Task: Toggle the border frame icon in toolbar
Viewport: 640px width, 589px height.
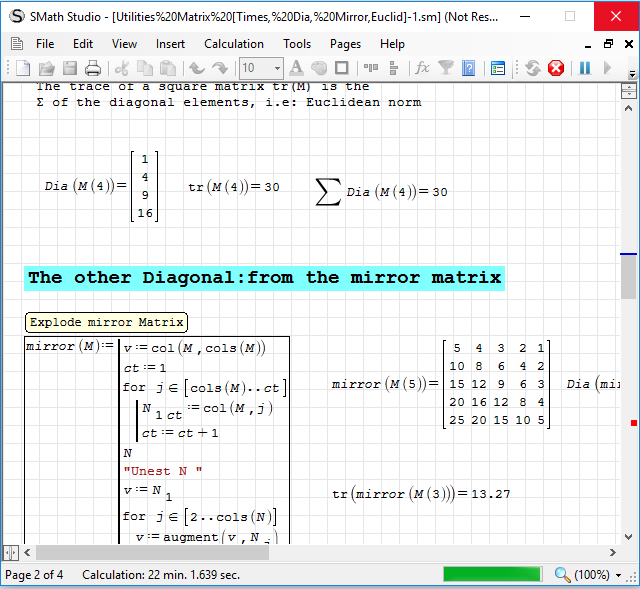Action: [x=342, y=68]
